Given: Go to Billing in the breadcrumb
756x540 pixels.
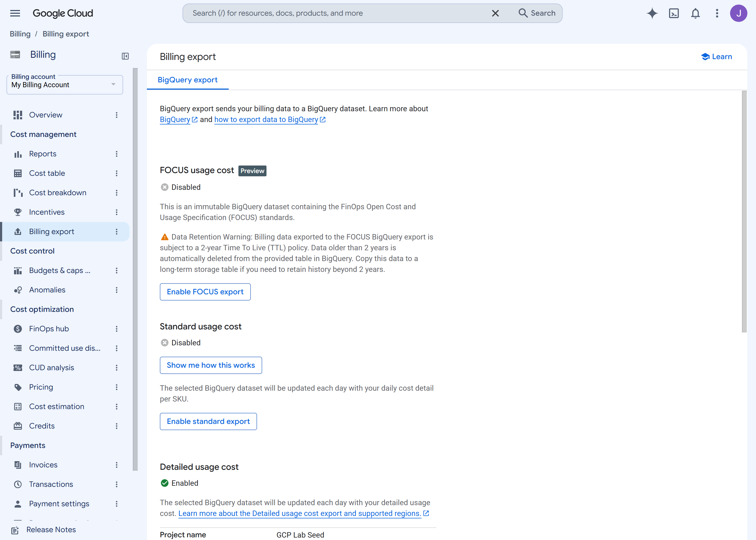Looking at the screenshot, I should [x=20, y=34].
